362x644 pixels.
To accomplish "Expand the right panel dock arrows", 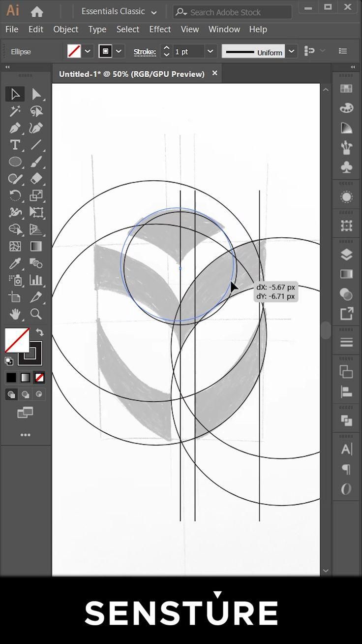I will [353, 67].
